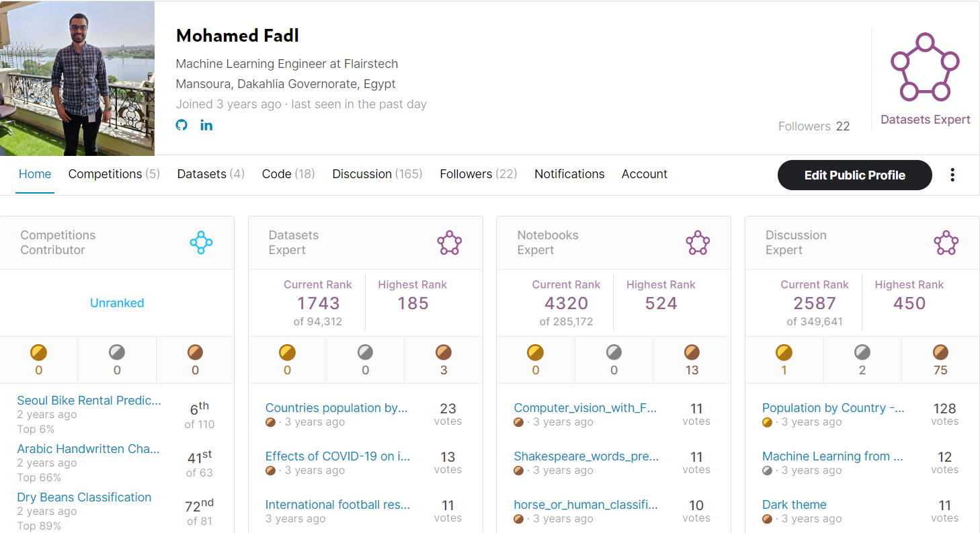Click the Notebooks Expert badge icon
Image resolution: width=980 pixels, height=533 pixels.
pyautogui.click(x=697, y=243)
